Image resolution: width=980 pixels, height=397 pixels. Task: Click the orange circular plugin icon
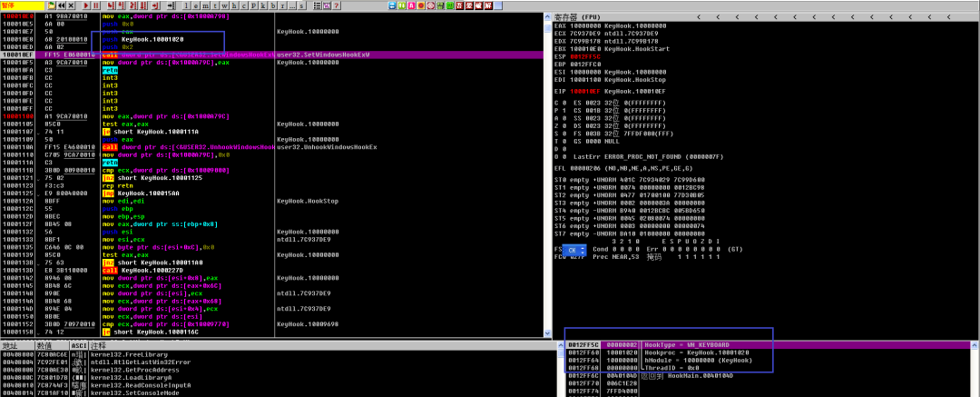click(x=421, y=5)
